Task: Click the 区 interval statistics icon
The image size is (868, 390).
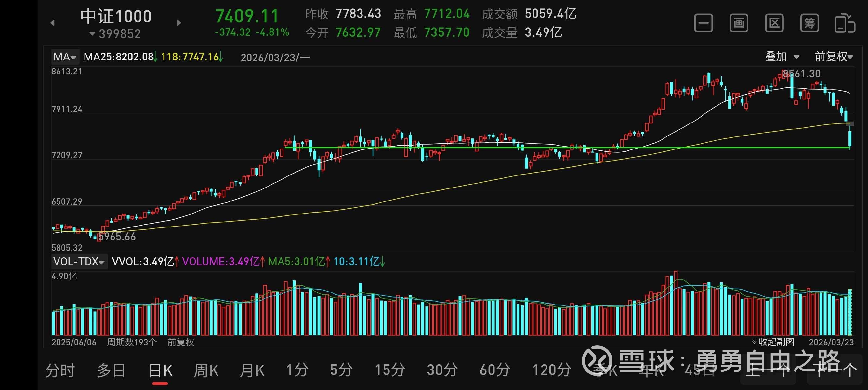Action: click(x=774, y=23)
